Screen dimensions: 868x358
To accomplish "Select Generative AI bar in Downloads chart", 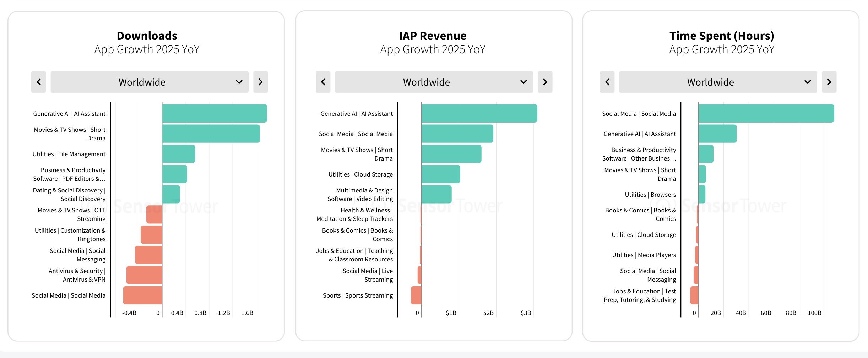I will click(x=214, y=113).
